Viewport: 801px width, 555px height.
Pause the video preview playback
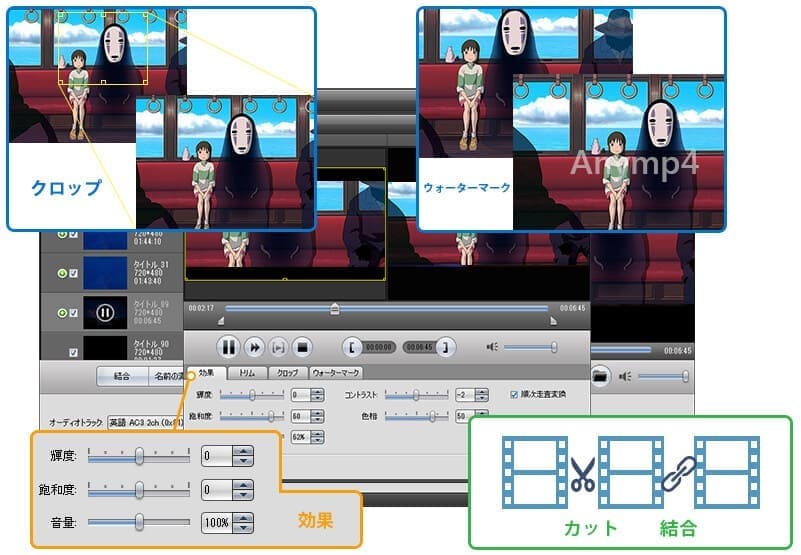pyautogui.click(x=228, y=348)
